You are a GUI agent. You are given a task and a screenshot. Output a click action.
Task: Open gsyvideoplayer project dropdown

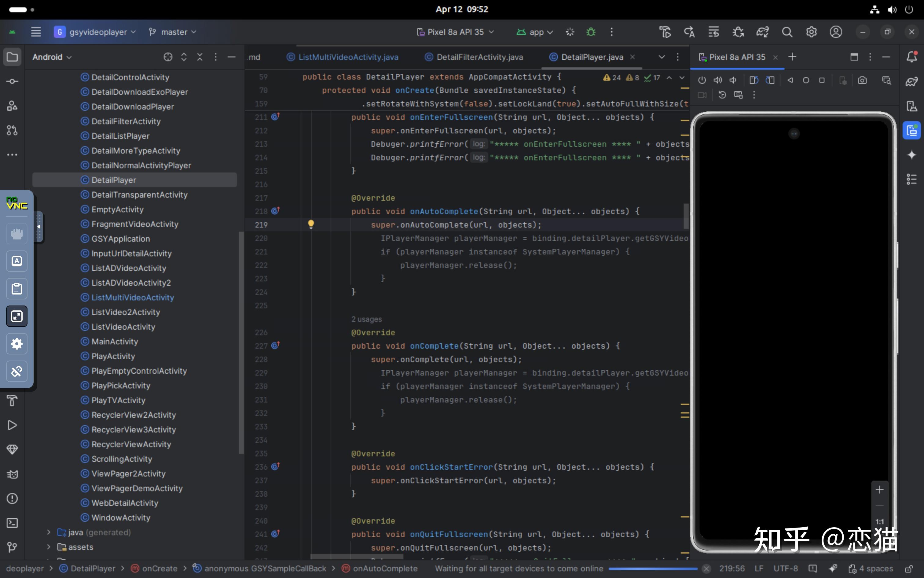[95, 32]
